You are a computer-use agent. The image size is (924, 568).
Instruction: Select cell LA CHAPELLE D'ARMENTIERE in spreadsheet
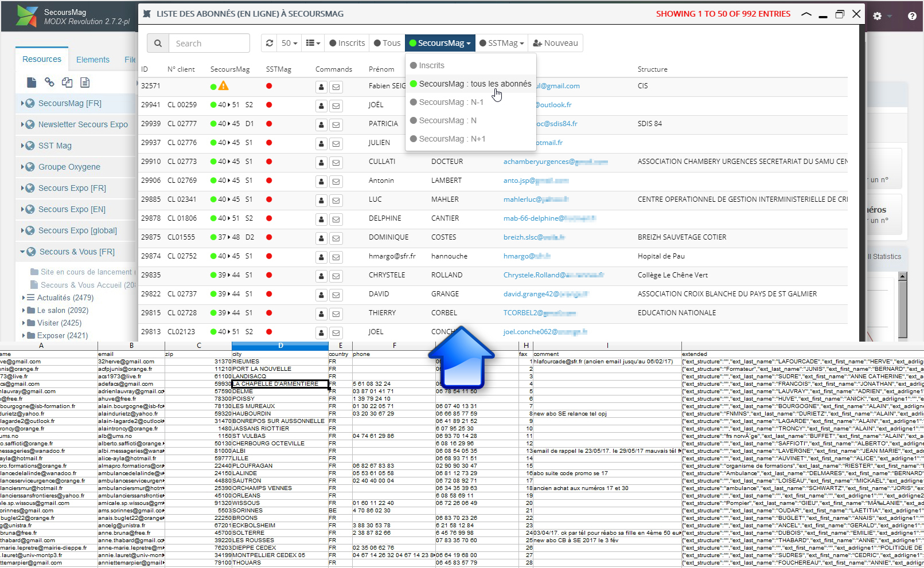(x=280, y=384)
